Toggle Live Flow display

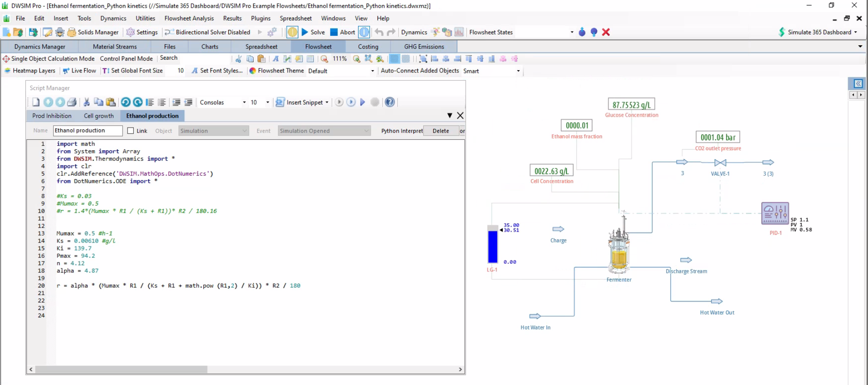pyautogui.click(x=79, y=71)
